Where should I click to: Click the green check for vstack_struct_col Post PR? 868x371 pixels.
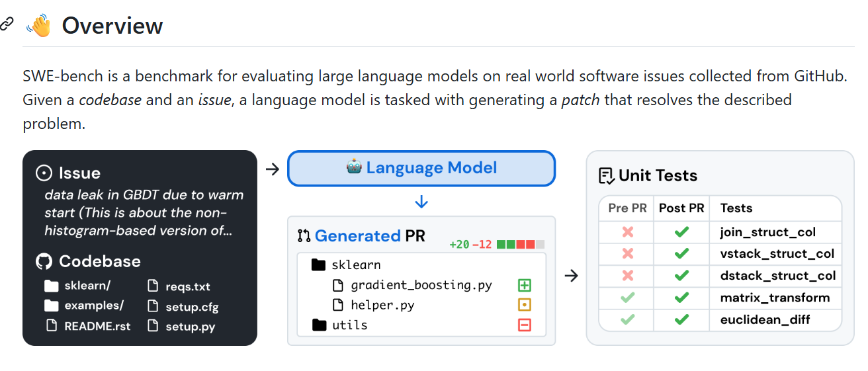pos(681,254)
